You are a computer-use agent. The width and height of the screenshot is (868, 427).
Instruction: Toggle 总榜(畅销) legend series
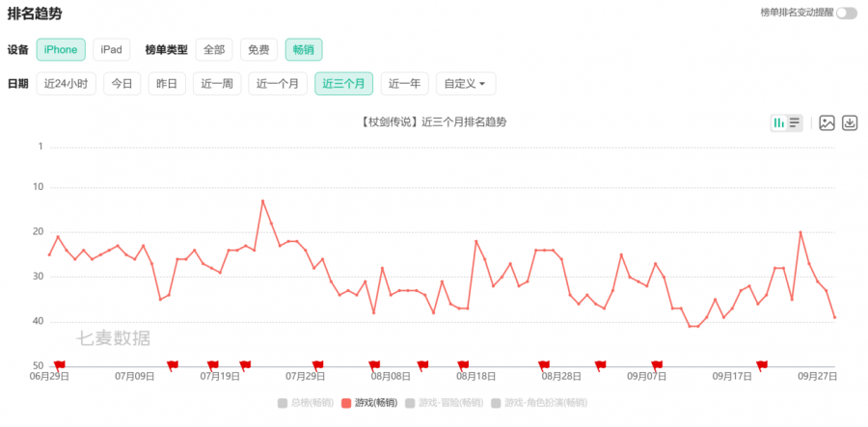click(305, 402)
